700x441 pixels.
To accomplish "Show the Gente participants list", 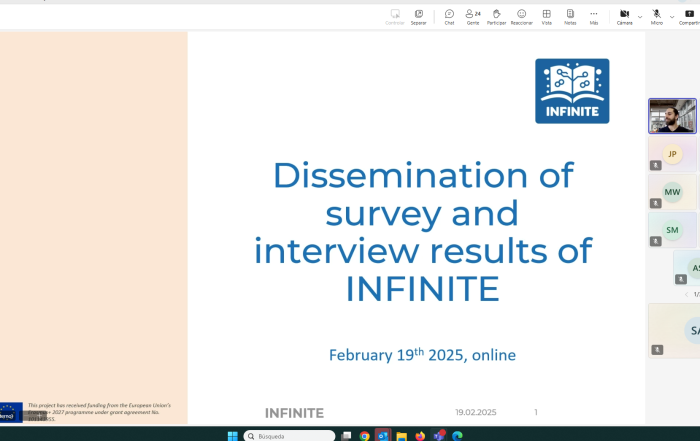I will [x=473, y=16].
